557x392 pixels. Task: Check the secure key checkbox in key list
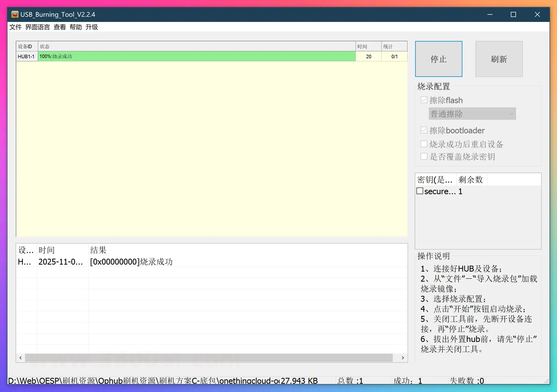420,191
